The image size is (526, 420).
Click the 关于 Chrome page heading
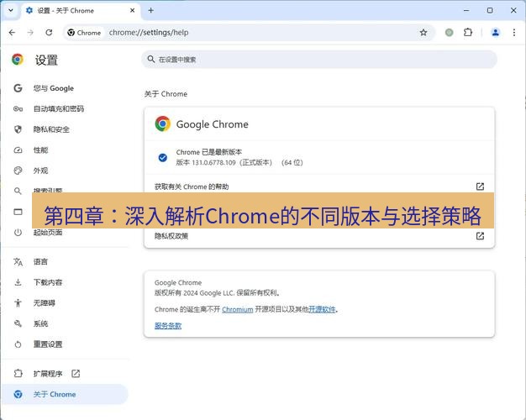pyautogui.click(x=166, y=94)
